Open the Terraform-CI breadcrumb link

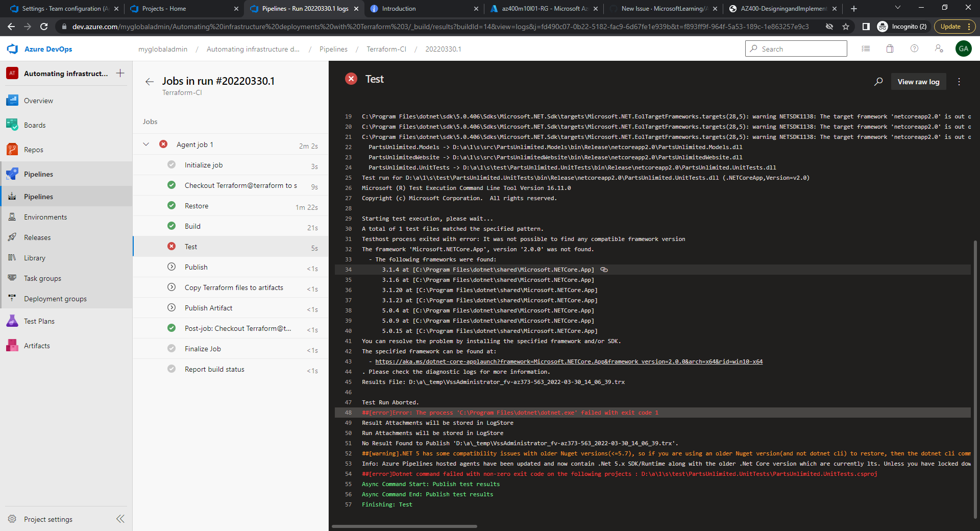coord(386,49)
